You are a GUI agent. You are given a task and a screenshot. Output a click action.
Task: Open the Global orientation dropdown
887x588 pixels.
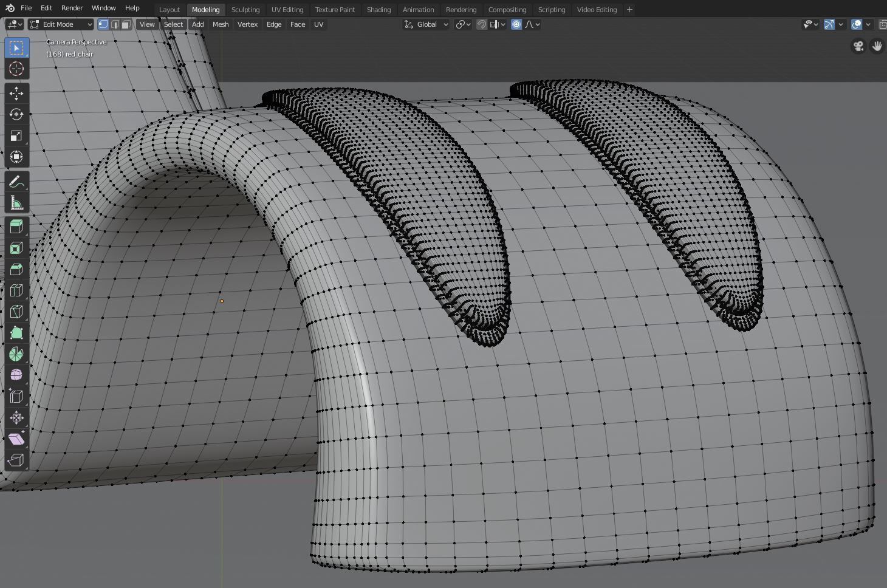pos(426,24)
